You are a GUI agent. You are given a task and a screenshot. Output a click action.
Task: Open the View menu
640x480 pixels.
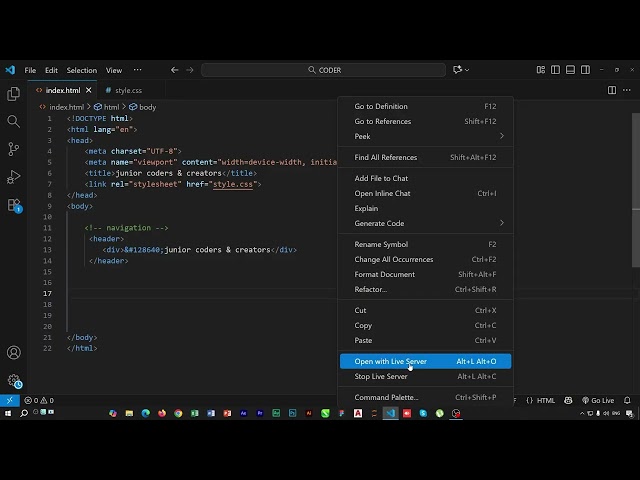(x=114, y=70)
